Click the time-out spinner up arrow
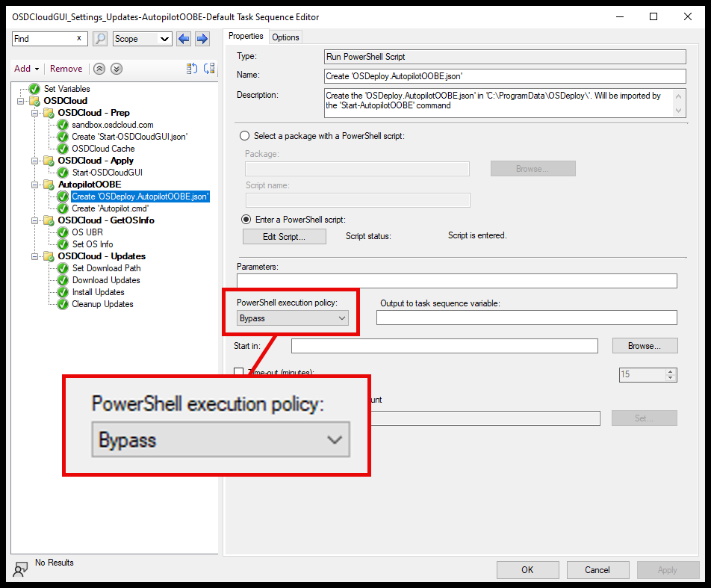 (671, 371)
